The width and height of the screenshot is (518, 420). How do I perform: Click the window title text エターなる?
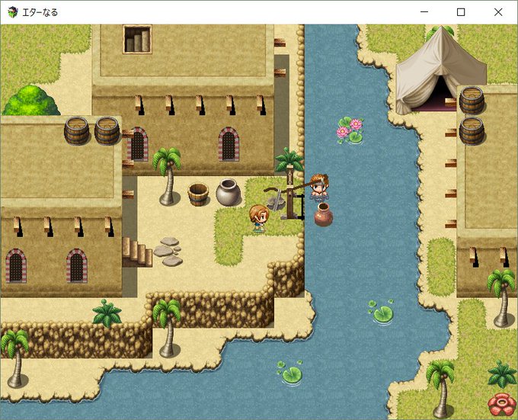(x=40, y=12)
